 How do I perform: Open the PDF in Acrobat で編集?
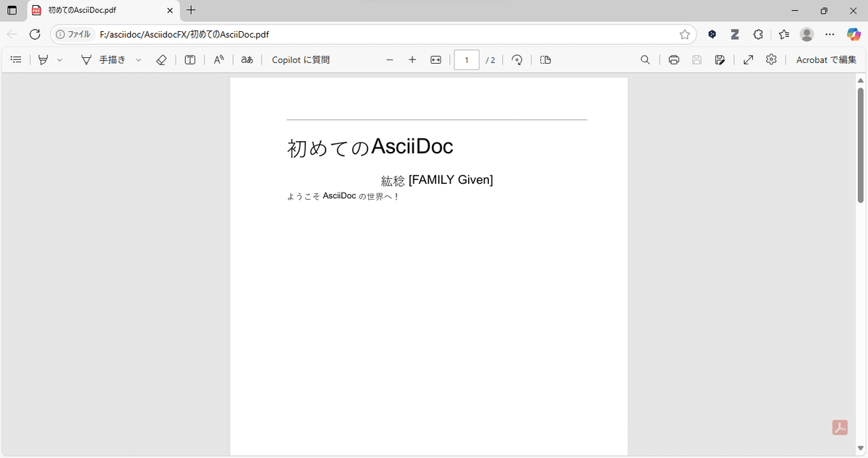[x=825, y=59]
